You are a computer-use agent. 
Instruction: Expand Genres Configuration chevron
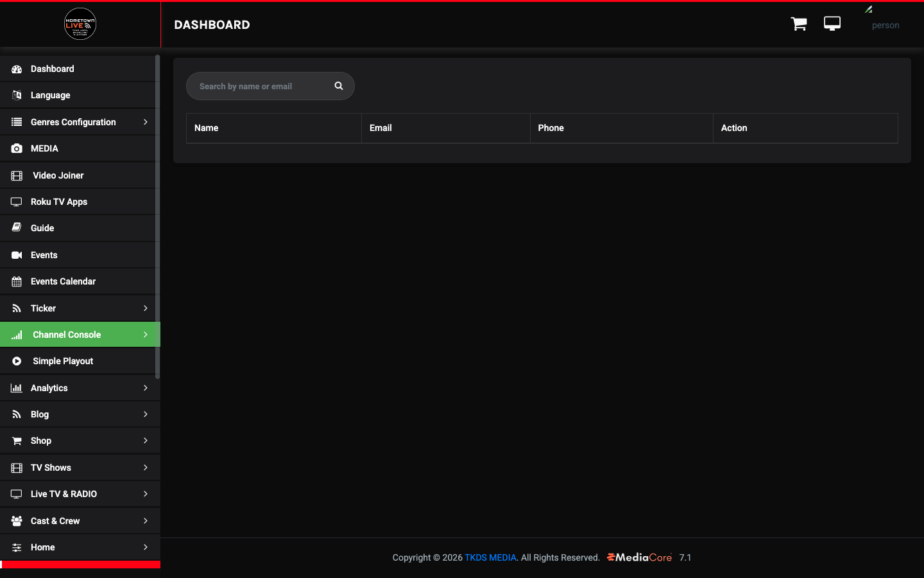pos(146,122)
